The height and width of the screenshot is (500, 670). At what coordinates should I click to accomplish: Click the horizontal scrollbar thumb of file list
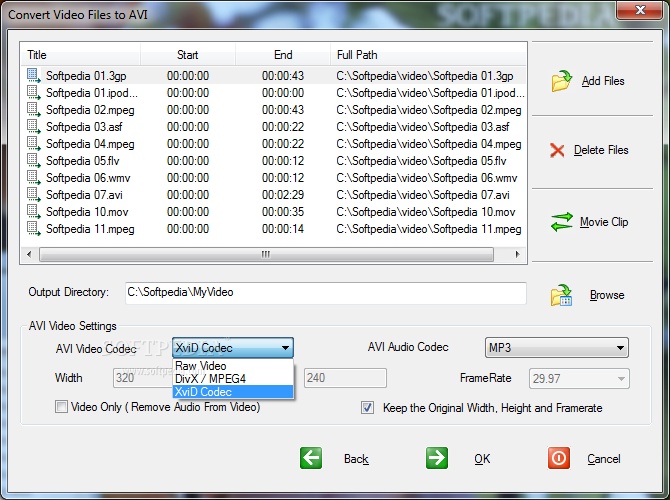tap(266, 255)
